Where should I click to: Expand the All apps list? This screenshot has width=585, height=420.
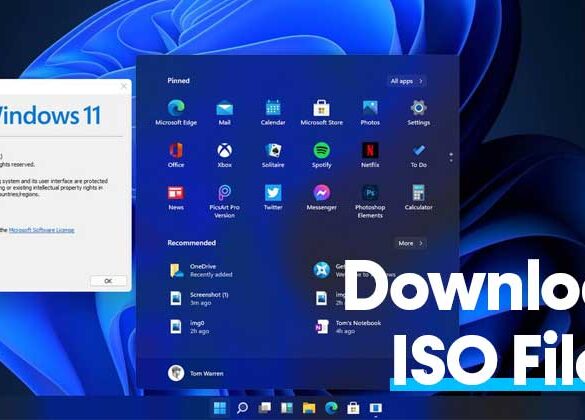click(406, 81)
